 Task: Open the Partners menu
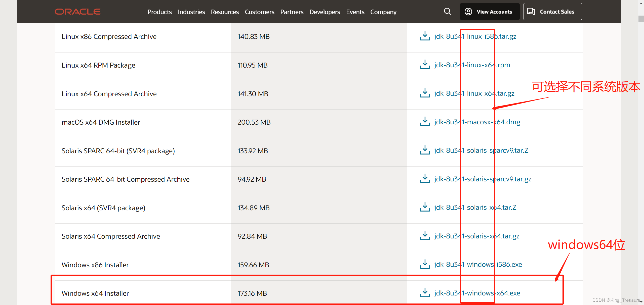[292, 12]
